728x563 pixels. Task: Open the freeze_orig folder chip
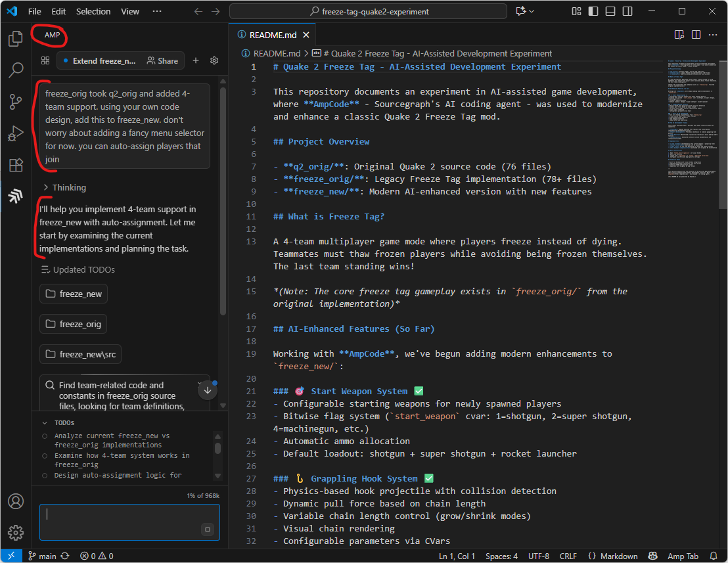[74, 324]
